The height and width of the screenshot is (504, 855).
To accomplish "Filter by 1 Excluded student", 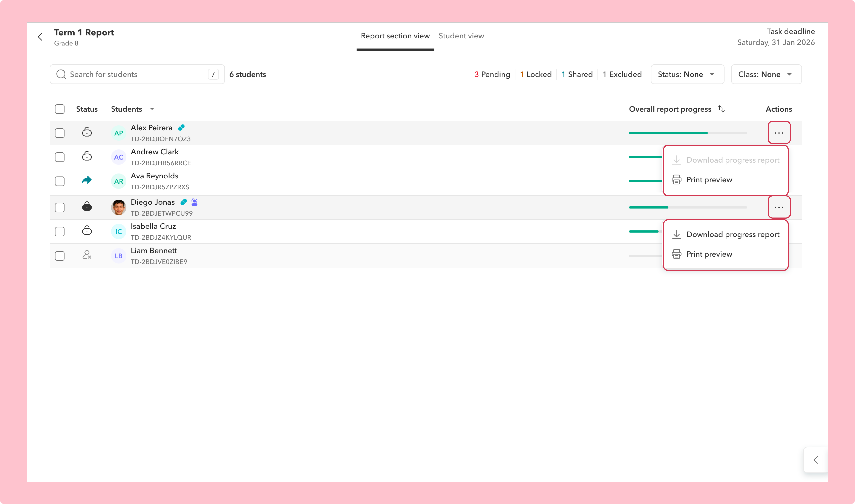I will pyautogui.click(x=622, y=74).
